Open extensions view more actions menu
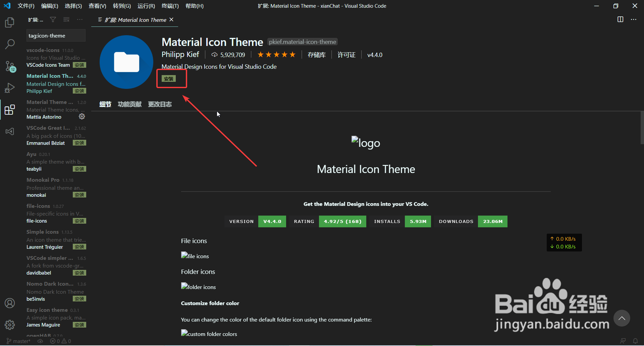Viewport: 644px width, 346px height. [80, 20]
